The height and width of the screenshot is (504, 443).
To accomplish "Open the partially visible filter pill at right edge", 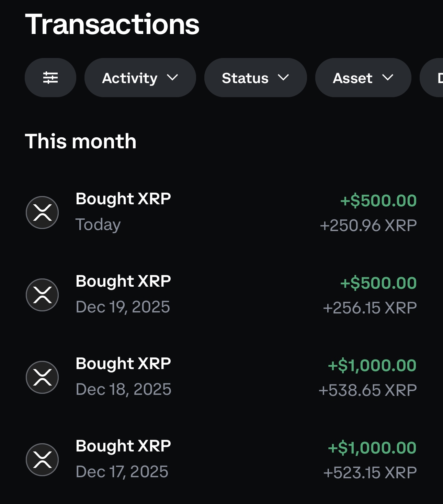I will coord(433,78).
